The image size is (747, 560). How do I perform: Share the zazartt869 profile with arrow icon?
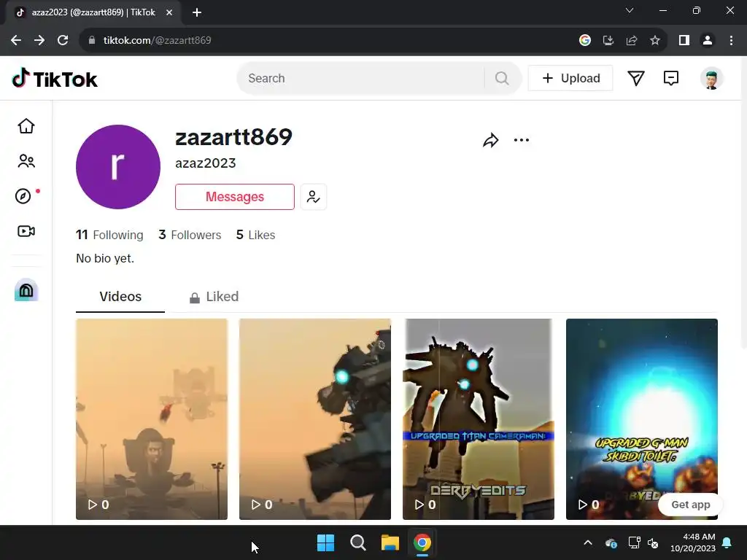click(x=490, y=140)
